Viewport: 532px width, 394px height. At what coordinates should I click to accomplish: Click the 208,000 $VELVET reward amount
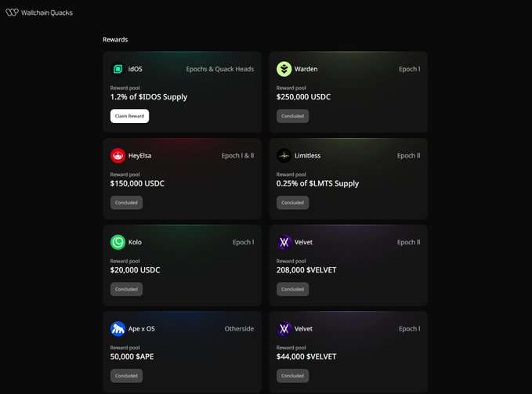[306, 270]
